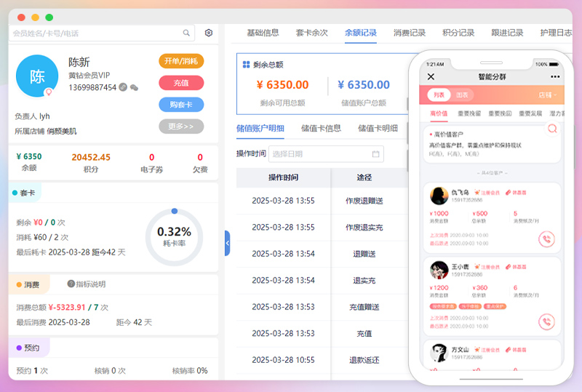Open the three-dot menu in 智能分群 header
This screenshot has height=392, width=582.
pos(555,76)
